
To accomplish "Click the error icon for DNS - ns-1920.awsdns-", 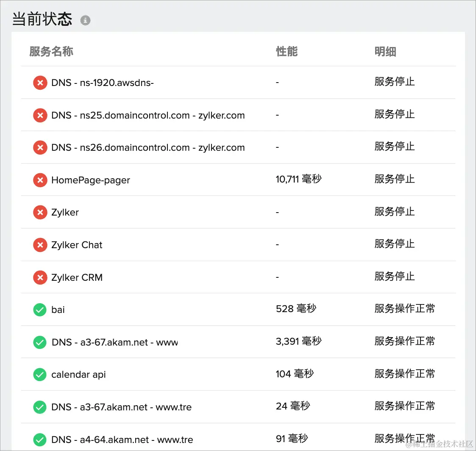I will click(40, 83).
